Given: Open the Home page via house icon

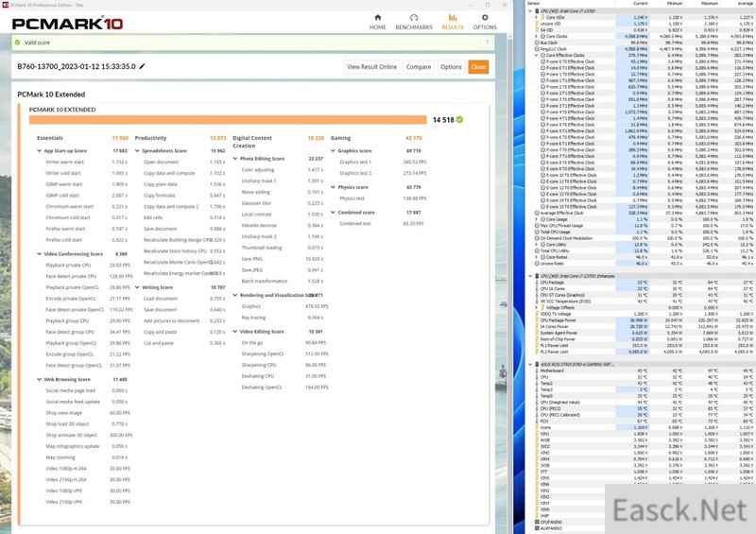Looking at the screenshot, I should click(x=377, y=18).
